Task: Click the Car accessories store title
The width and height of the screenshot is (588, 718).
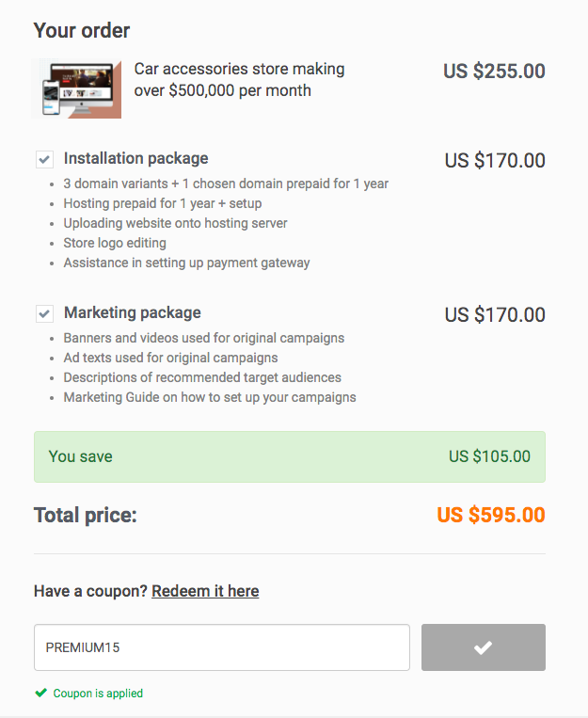Action: (x=239, y=80)
